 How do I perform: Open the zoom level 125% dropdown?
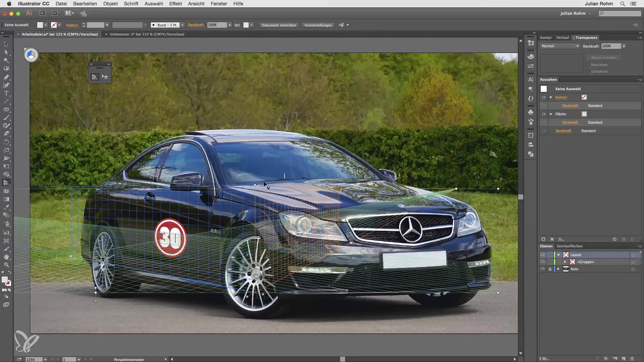click(45, 359)
